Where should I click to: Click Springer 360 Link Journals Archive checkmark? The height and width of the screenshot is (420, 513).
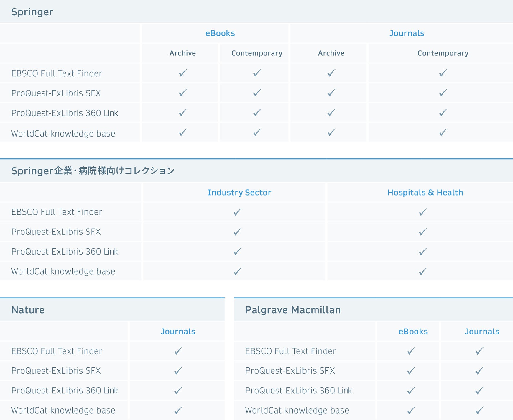pyautogui.click(x=332, y=113)
